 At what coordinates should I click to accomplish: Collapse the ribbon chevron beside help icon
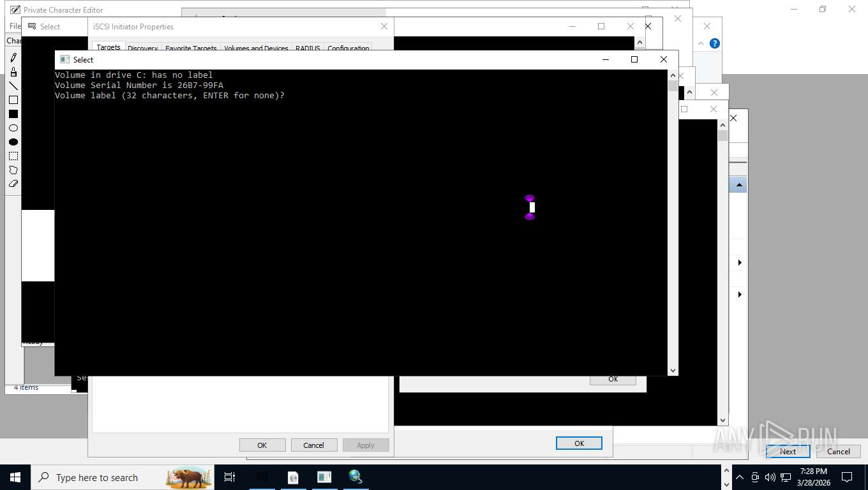tap(701, 43)
